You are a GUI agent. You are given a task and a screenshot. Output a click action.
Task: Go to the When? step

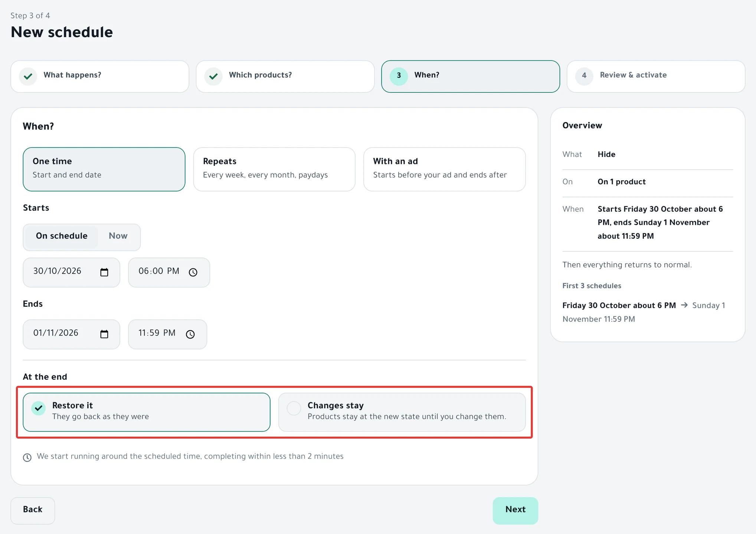coord(471,76)
